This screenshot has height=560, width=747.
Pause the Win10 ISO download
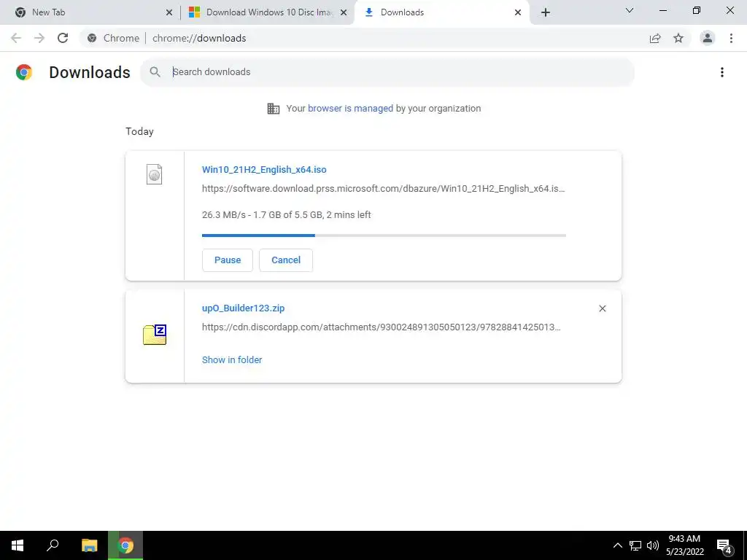point(228,260)
